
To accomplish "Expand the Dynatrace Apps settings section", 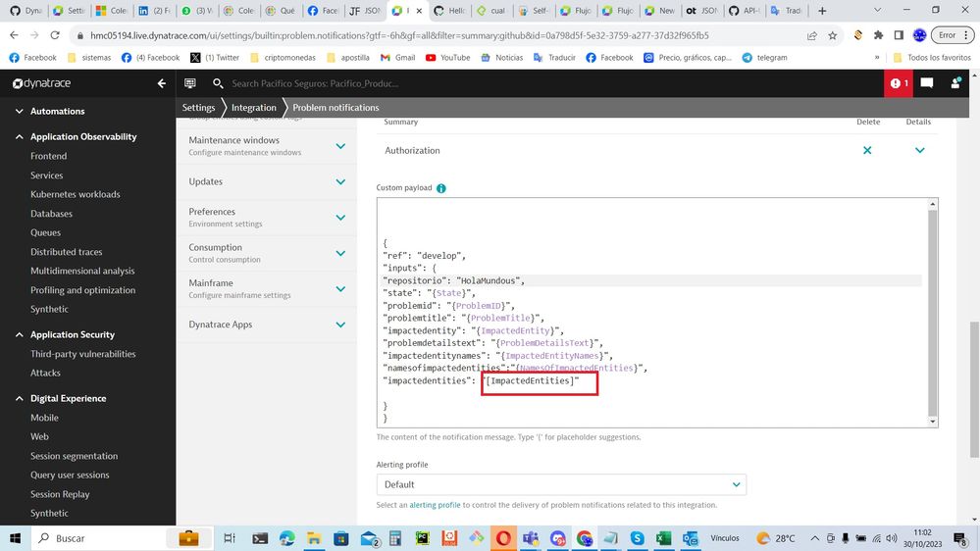I will 340,325.
